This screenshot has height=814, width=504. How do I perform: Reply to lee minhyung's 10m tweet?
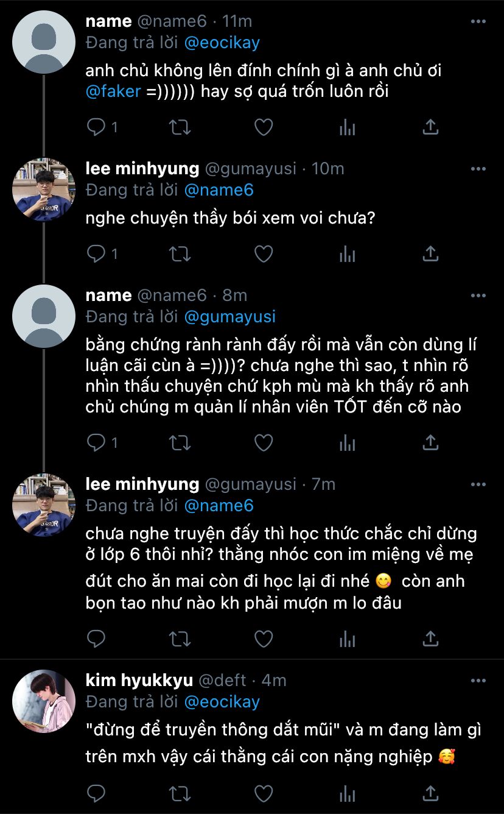click(96, 254)
